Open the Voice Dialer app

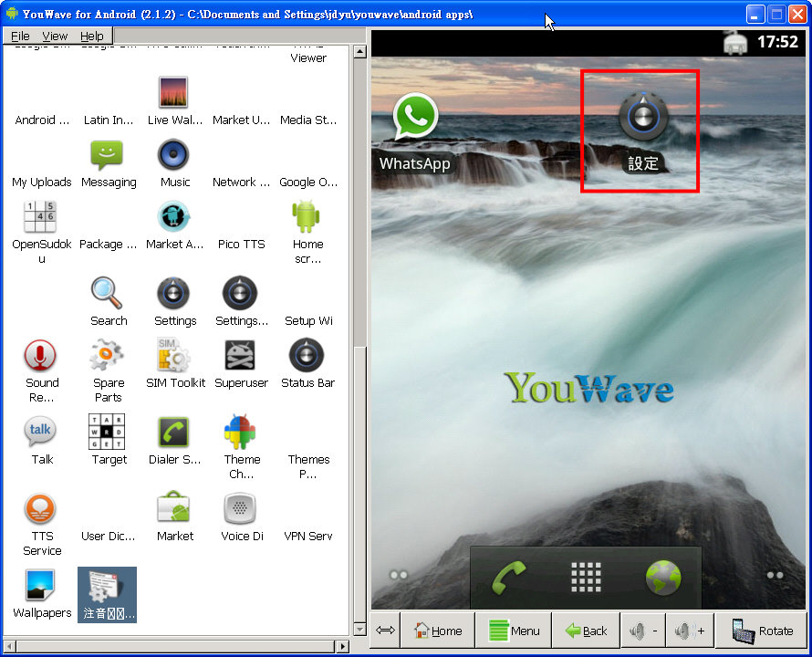tap(240, 509)
